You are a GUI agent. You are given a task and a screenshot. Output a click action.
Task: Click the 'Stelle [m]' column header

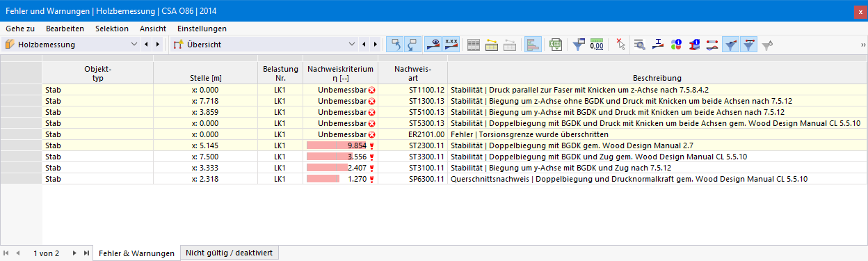205,73
